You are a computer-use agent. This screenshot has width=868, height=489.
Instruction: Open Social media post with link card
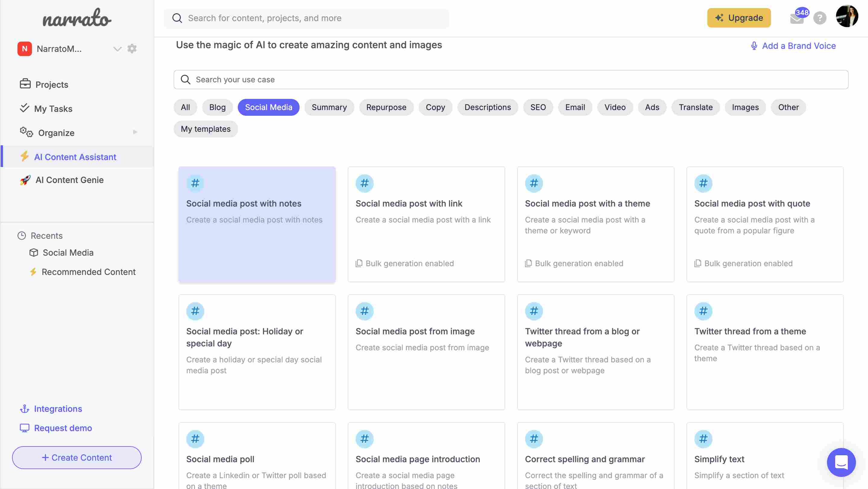(426, 224)
